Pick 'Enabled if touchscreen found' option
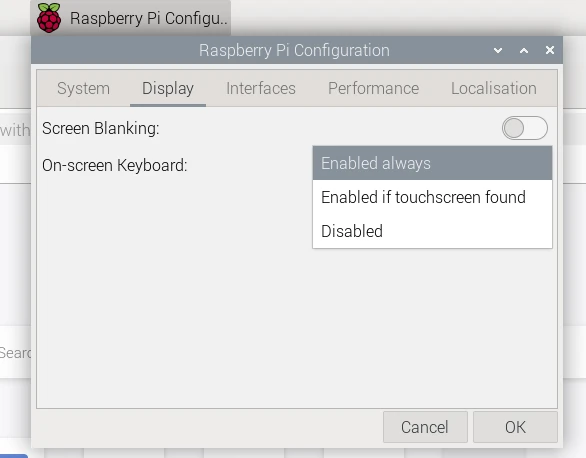This screenshot has height=458, width=586. [432, 197]
